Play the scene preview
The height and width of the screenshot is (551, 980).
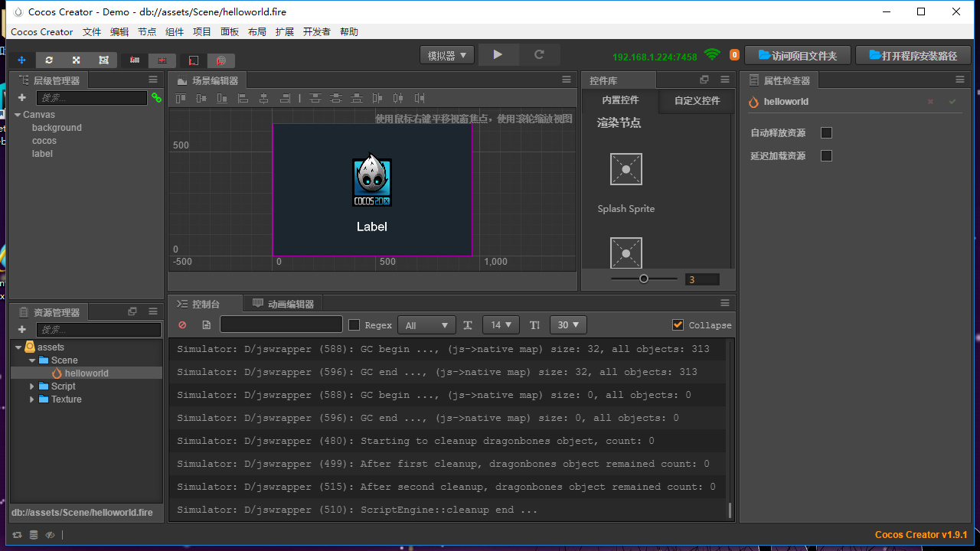pos(498,55)
